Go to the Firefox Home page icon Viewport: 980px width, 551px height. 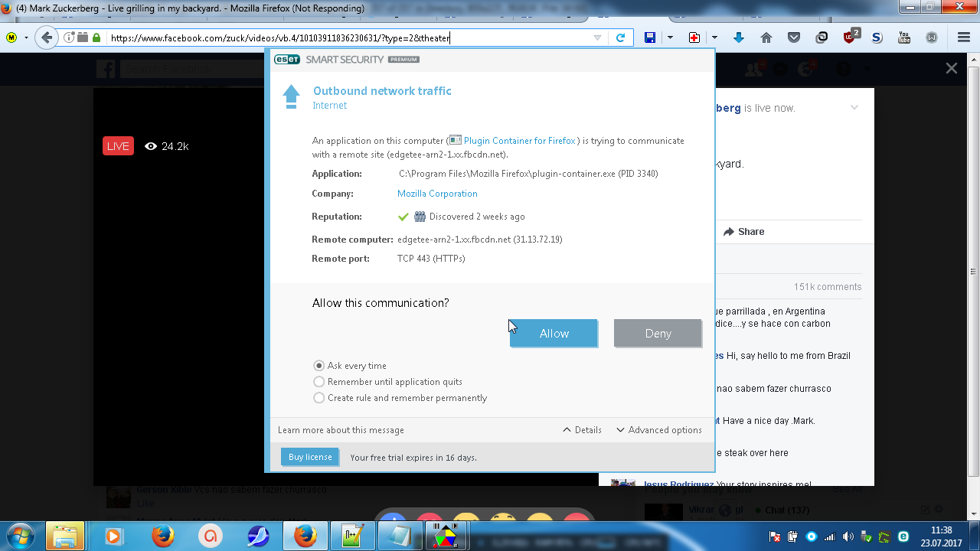(x=766, y=37)
